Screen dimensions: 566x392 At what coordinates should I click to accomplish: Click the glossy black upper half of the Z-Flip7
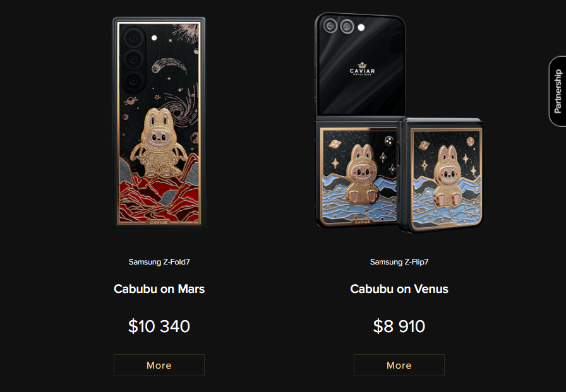point(360,65)
